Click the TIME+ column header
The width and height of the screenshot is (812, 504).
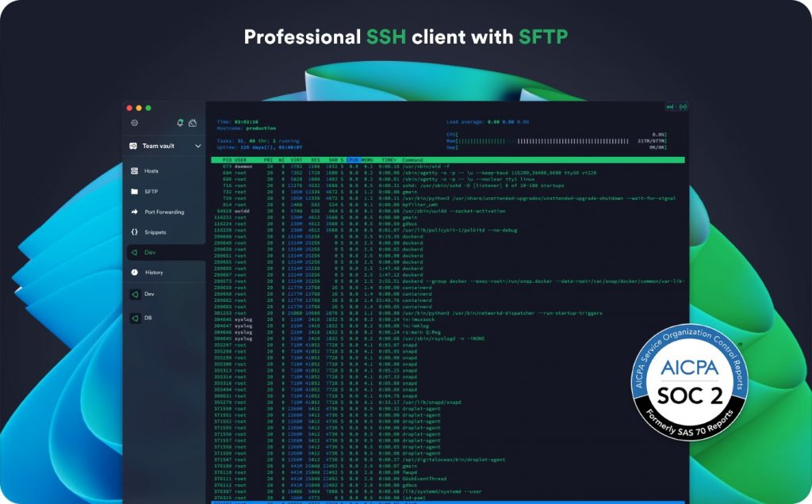(388, 160)
